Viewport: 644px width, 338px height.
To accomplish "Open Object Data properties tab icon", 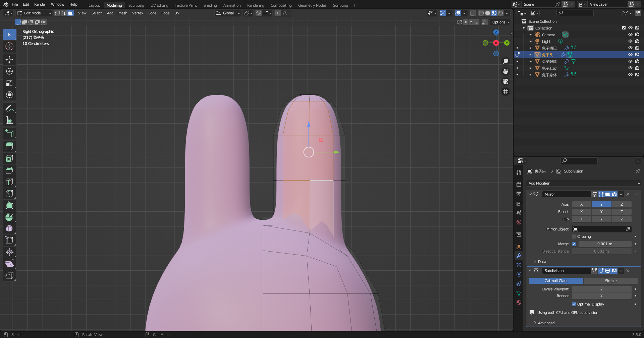I will click(x=519, y=293).
